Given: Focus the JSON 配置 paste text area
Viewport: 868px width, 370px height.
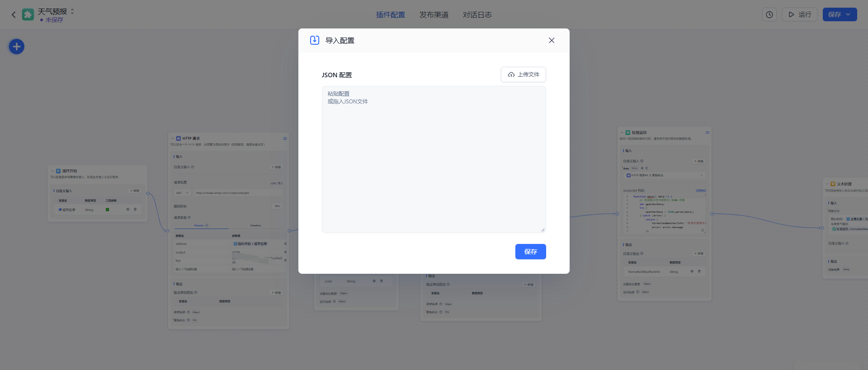Looking at the screenshot, I should pos(434,159).
